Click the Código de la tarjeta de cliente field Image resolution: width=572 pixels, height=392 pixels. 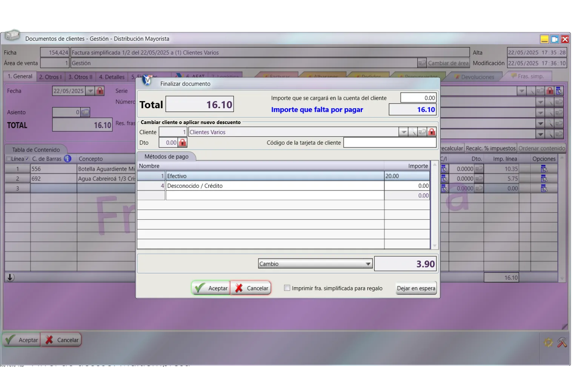click(390, 143)
